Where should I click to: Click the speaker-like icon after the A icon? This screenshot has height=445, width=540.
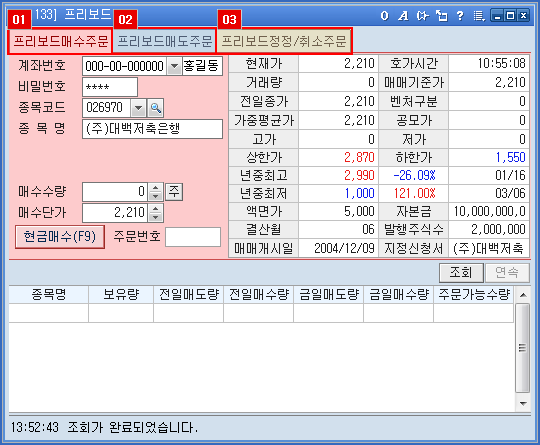coord(422,16)
